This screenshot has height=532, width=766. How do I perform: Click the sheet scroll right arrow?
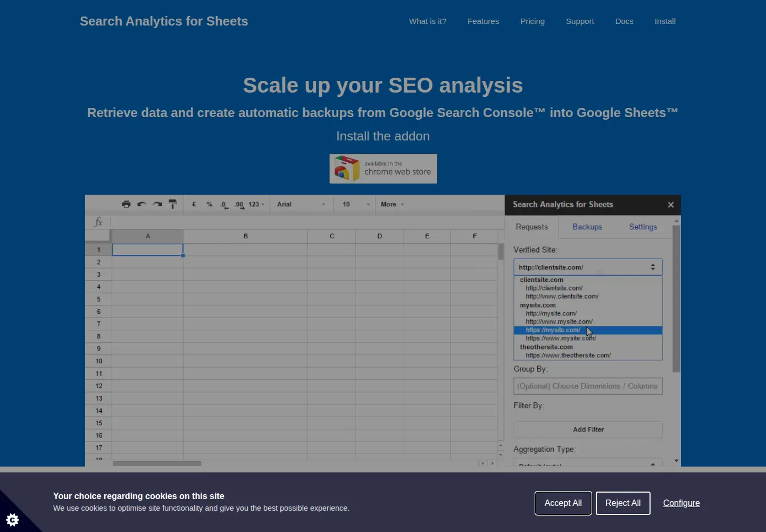pyautogui.click(x=493, y=463)
